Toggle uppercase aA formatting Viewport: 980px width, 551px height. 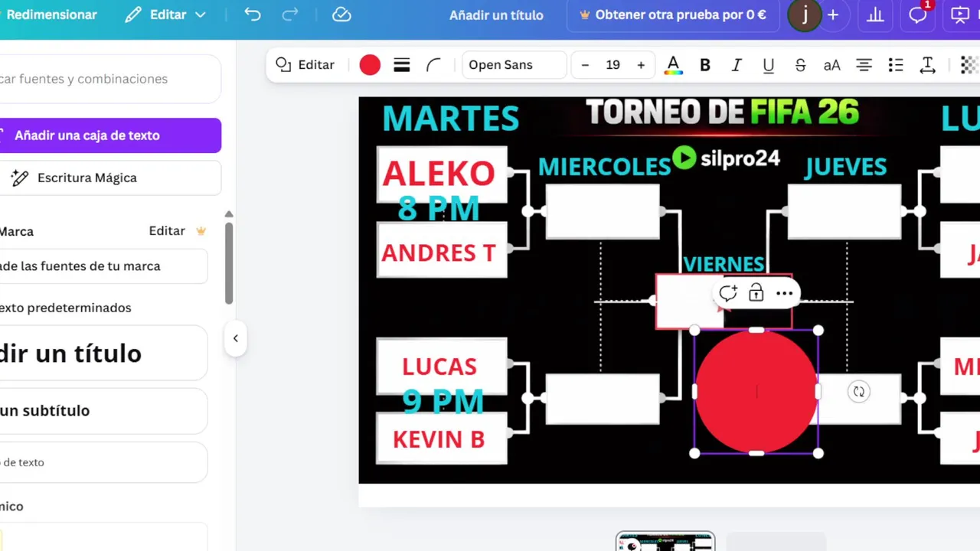[832, 65]
